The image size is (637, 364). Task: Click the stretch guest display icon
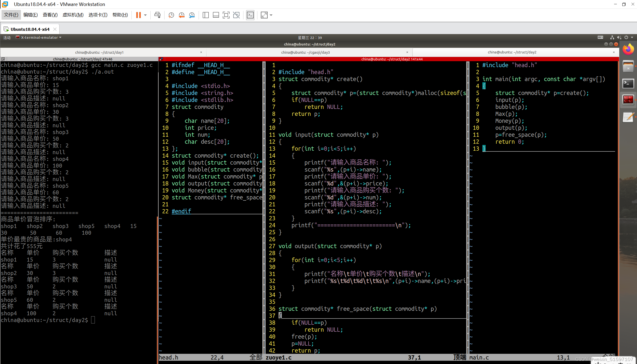(264, 15)
